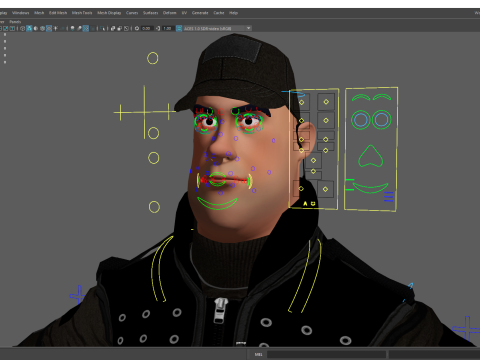The width and height of the screenshot is (480, 360).
Task: Open the Generate menu
Action: click(200, 13)
